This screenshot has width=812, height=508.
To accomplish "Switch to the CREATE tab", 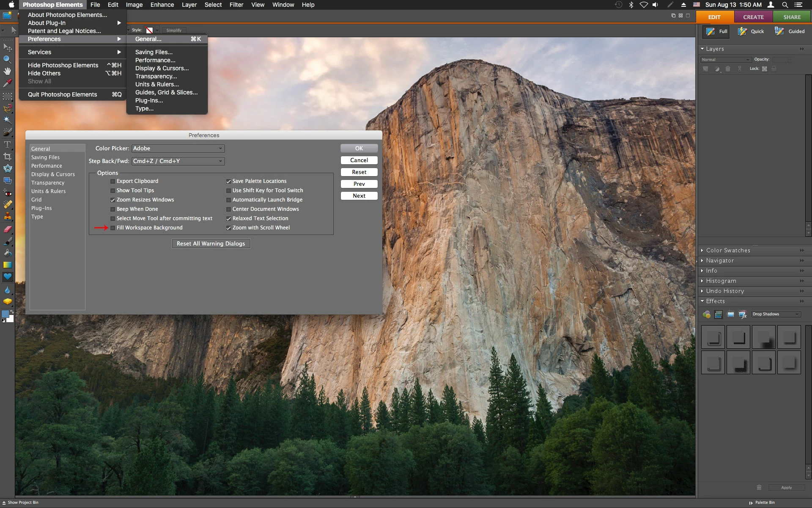I will [753, 17].
